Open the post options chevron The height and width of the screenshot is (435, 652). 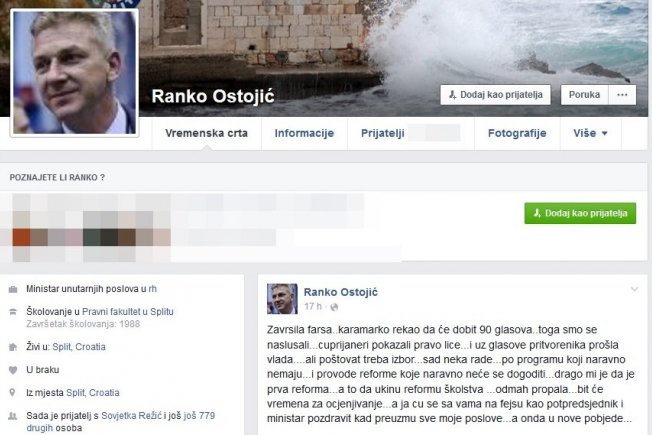tap(634, 289)
